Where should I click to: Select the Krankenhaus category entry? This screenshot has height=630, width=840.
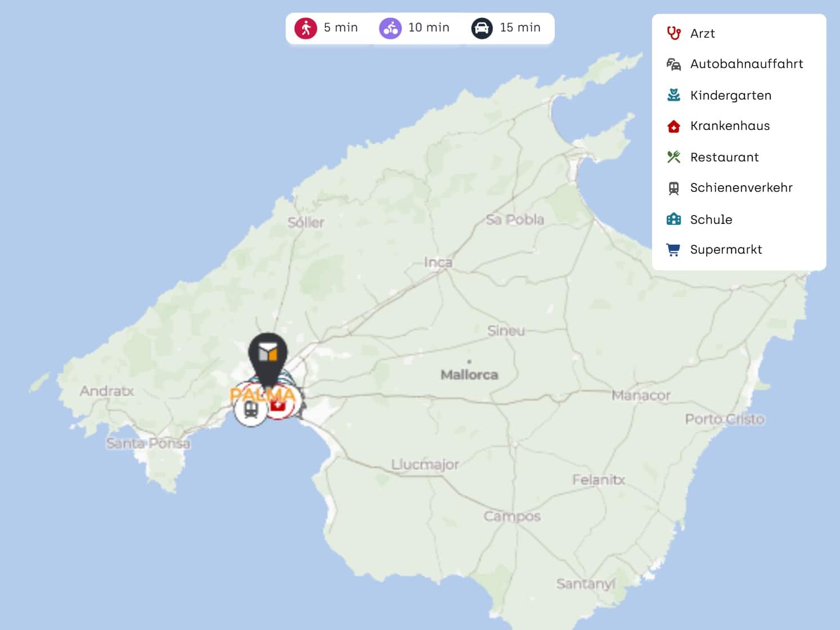pyautogui.click(x=730, y=126)
